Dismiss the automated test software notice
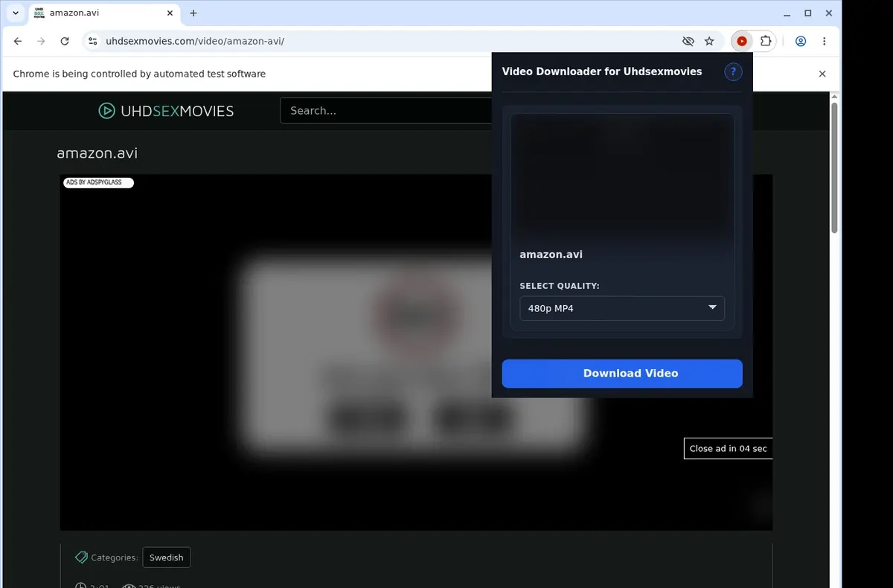 coord(822,74)
